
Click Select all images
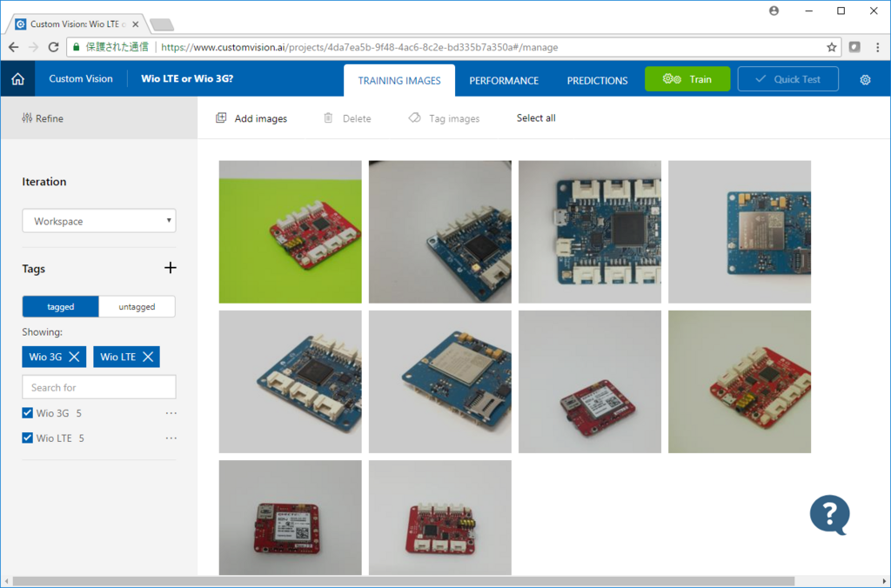[x=536, y=118]
